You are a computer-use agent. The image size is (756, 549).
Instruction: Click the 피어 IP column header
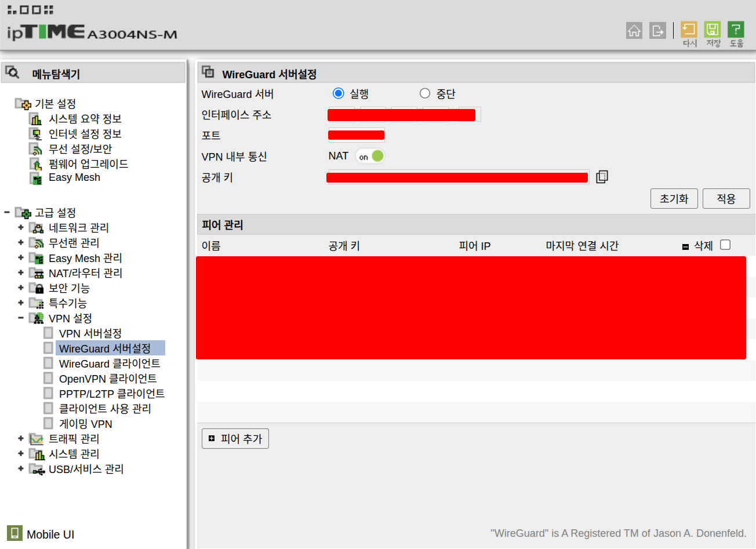(475, 246)
